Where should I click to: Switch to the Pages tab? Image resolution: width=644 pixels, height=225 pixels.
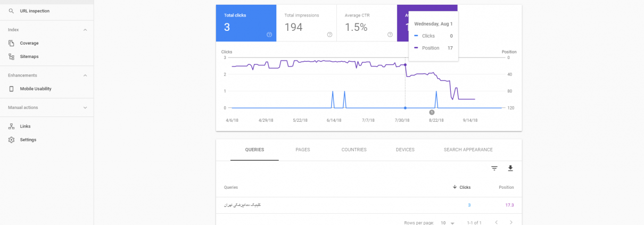pos(303,150)
